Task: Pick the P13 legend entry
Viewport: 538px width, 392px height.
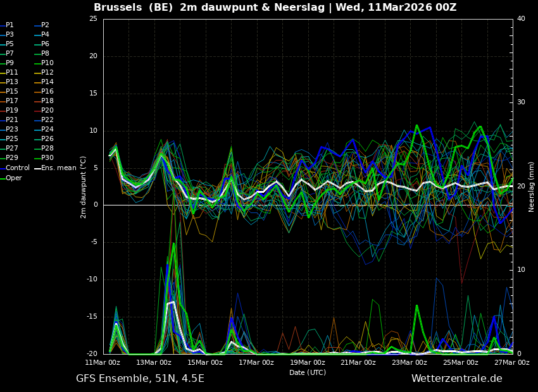Action: coord(9,82)
